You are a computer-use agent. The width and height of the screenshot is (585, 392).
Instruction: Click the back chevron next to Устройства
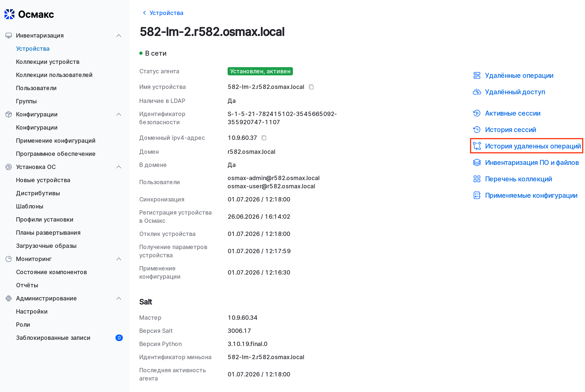pos(144,13)
